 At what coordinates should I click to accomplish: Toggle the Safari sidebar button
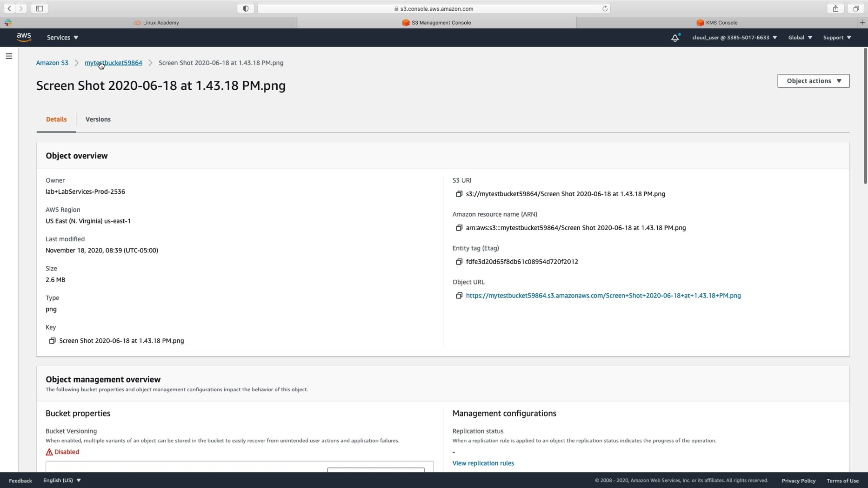point(40,8)
